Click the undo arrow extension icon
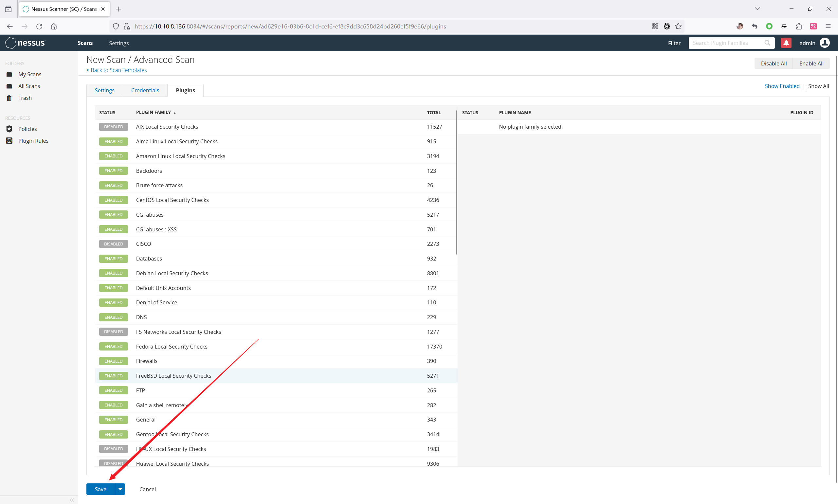 coord(755,27)
